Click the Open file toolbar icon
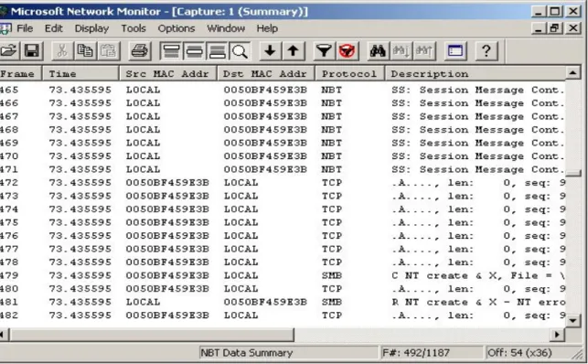The height and width of the screenshot is (364, 588). coord(9,51)
